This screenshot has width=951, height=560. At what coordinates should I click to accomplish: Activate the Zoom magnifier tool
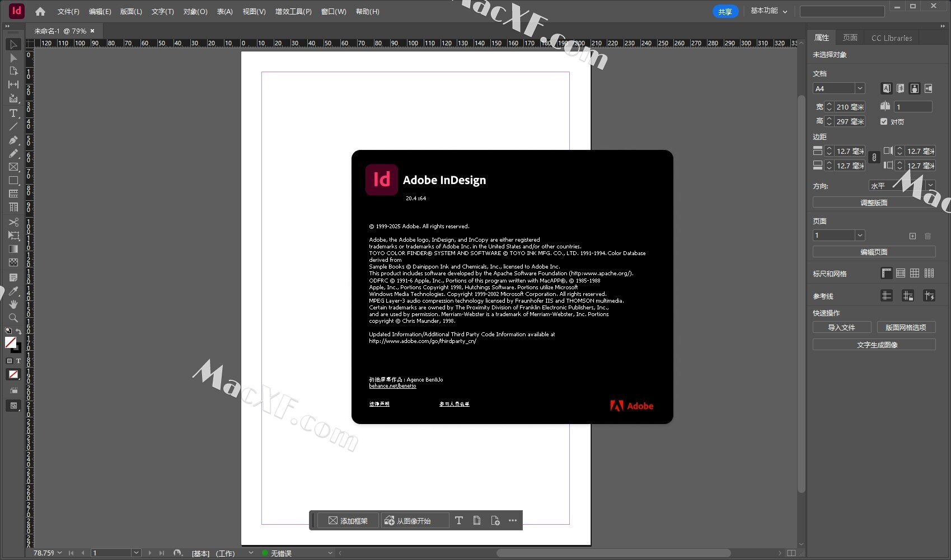coord(13,318)
